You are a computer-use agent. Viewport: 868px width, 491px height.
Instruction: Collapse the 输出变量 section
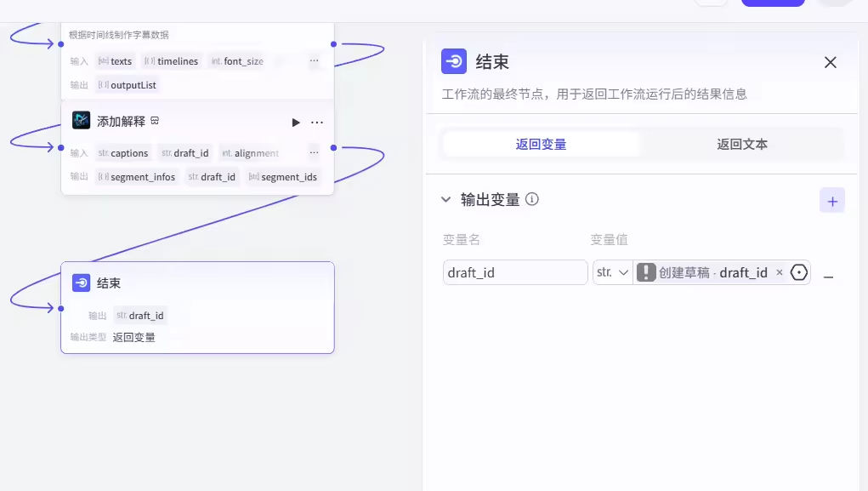pos(445,199)
